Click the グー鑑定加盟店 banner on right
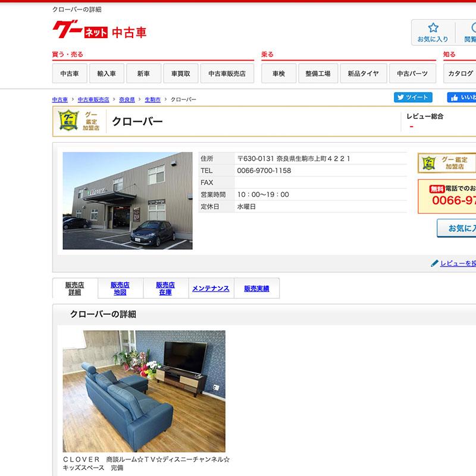This screenshot has height=476, width=476. (x=447, y=163)
